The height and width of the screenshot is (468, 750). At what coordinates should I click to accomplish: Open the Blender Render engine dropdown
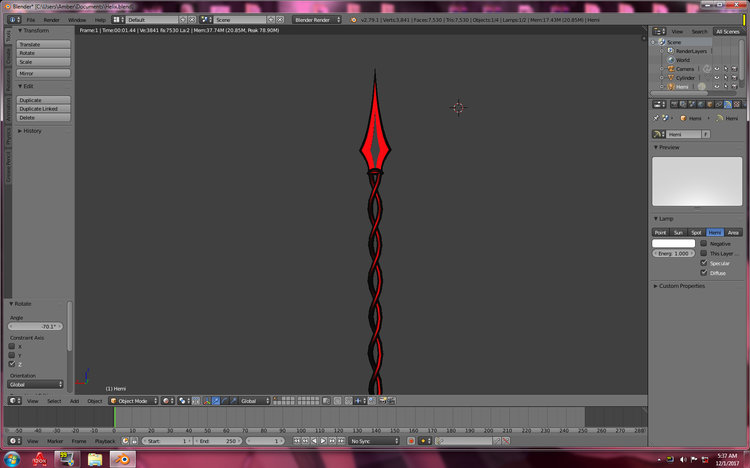click(x=317, y=20)
